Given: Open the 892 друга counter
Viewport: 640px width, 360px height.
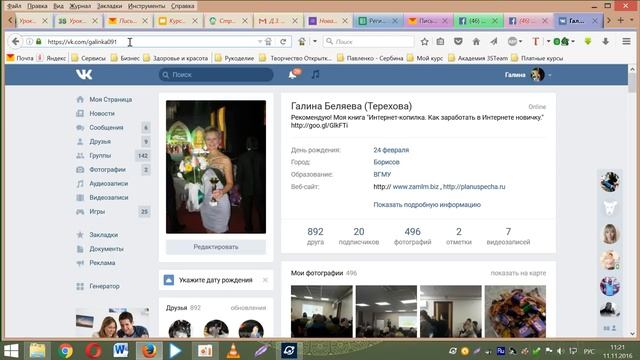Looking at the screenshot, I should 315,236.
